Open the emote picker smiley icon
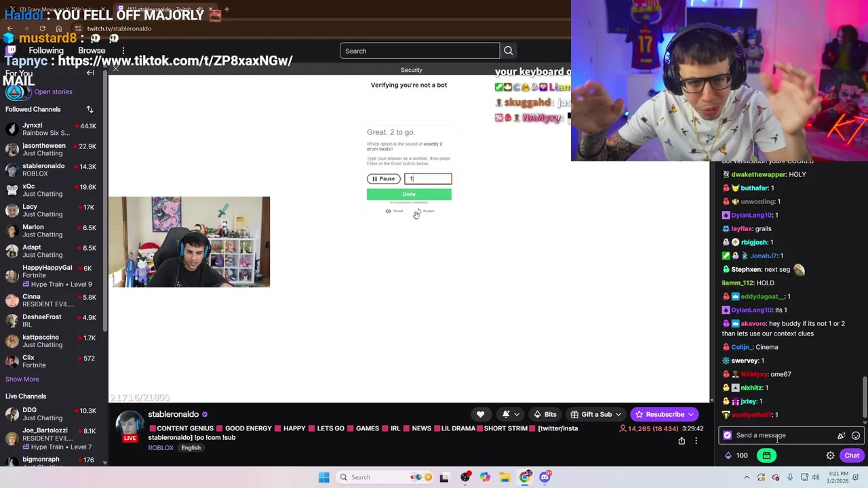The image size is (868, 488). click(856, 436)
